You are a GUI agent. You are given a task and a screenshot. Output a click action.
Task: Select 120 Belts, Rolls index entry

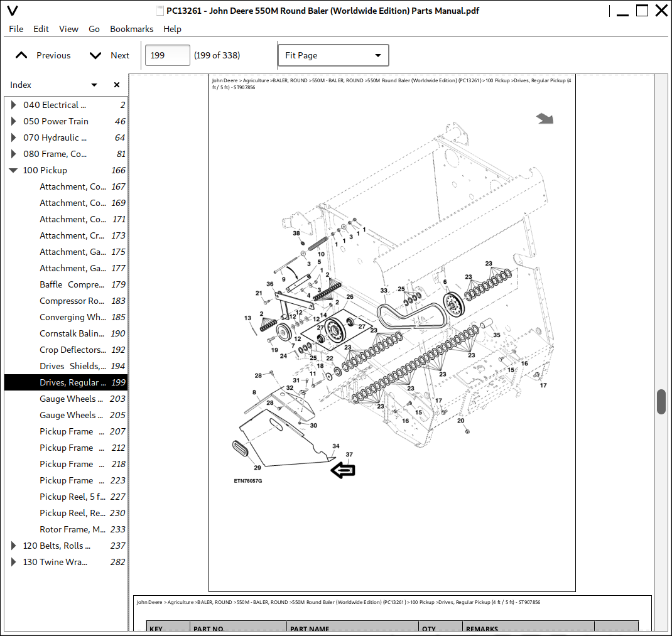pyautogui.click(x=66, y=546)
